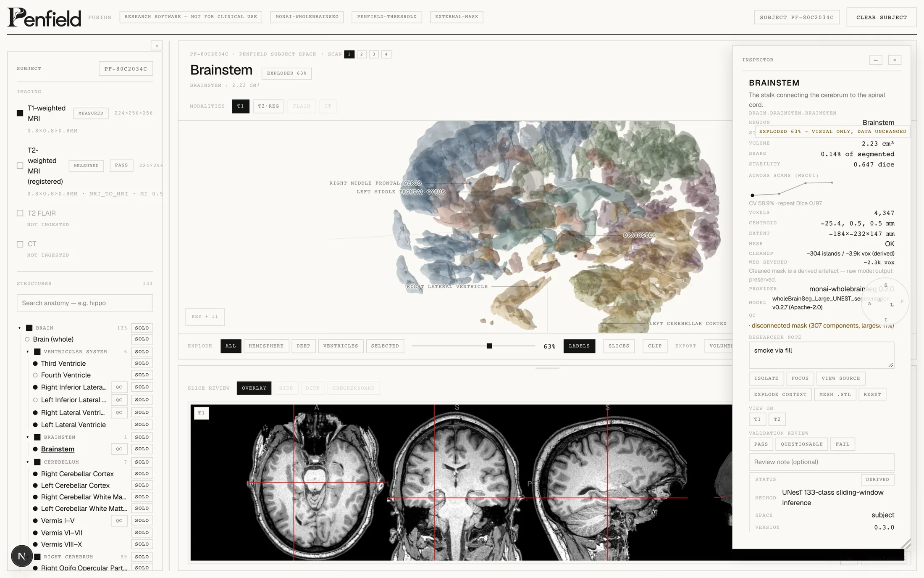
Task: Toggle the CLIP button
Action: tap(655, 346)
